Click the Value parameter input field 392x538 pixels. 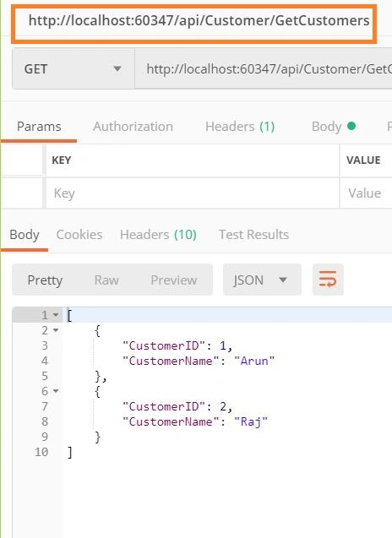coord(366,193)
